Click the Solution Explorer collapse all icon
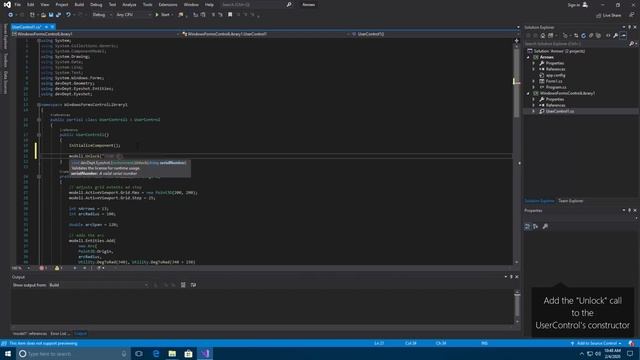 (x=591, y=36)
